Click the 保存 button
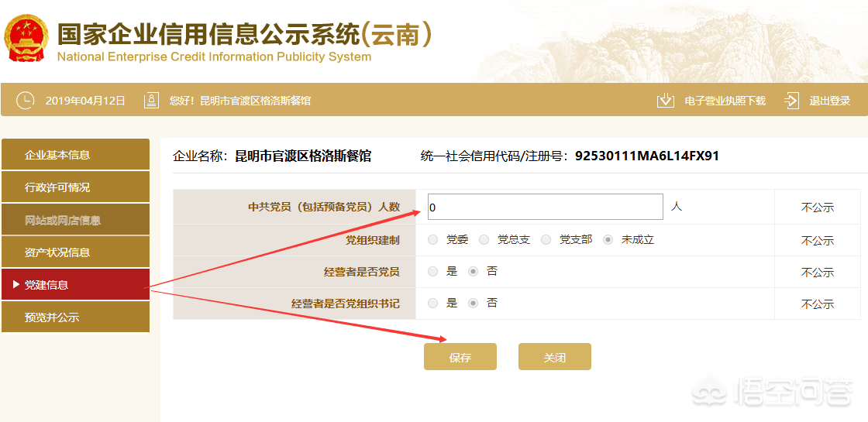The width and height of the screenshot is (868, 422). [460, 357]
